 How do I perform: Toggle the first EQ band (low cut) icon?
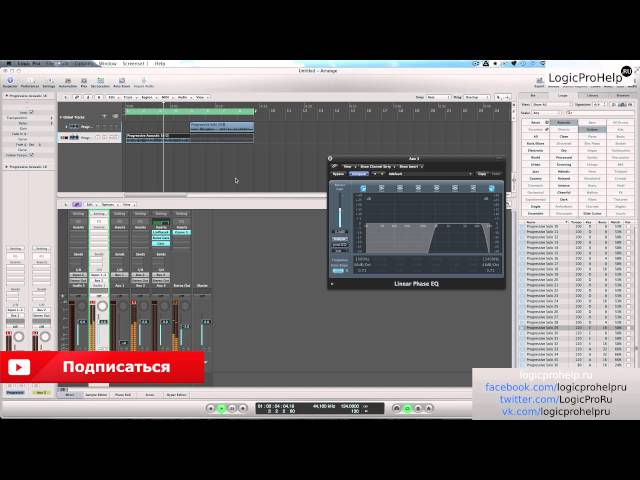click(363, 188)
